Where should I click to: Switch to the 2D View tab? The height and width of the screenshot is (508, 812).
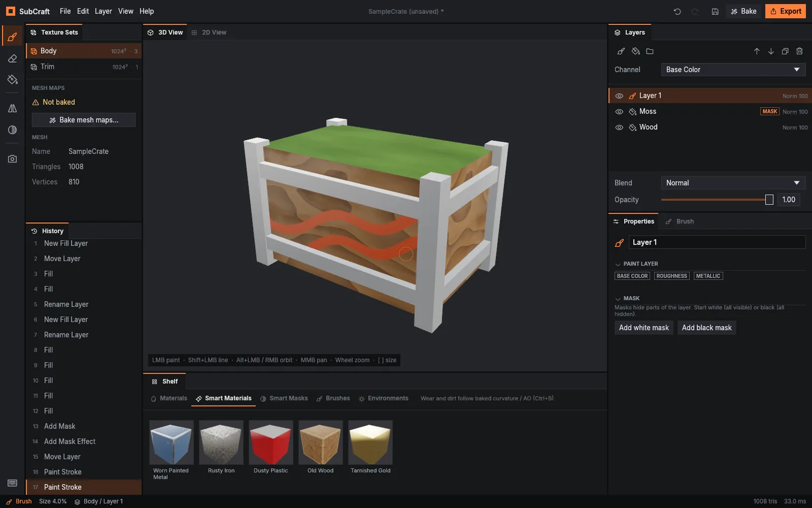[x=209, y=33]
